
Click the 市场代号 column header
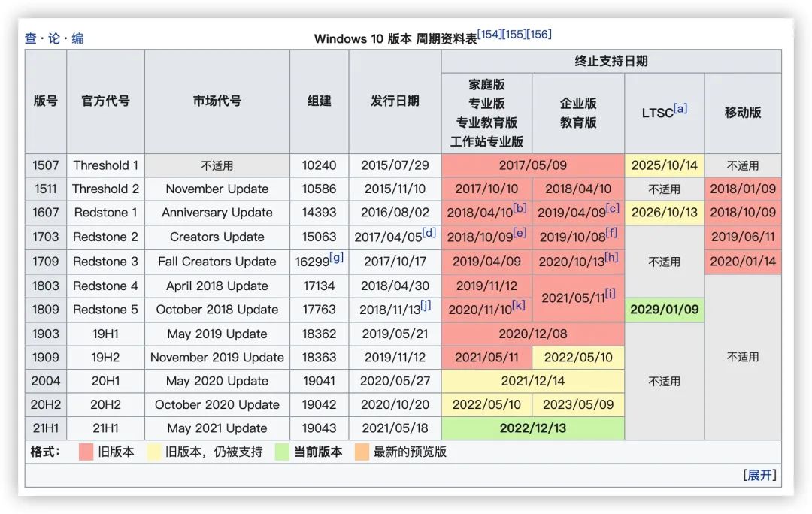(217, 101)
